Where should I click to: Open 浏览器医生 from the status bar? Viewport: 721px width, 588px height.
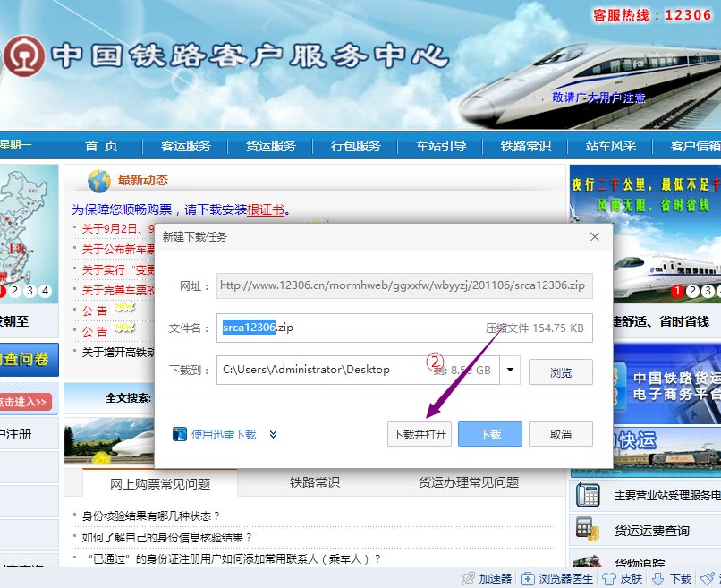point(529,578)
